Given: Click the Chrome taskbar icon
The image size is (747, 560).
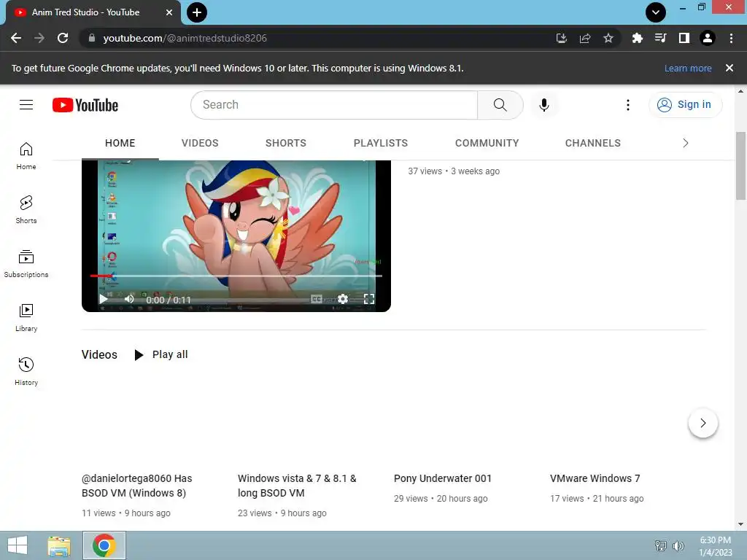Looking at the screenshot, I should pyautogui.click(x=104, y=545).
